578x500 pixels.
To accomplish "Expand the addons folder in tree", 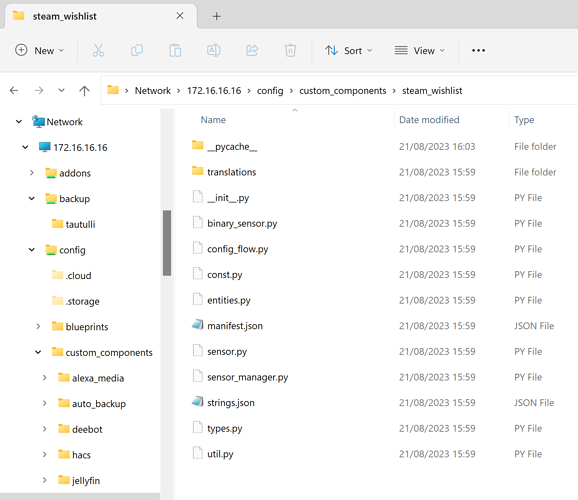I will coord(32,173).
